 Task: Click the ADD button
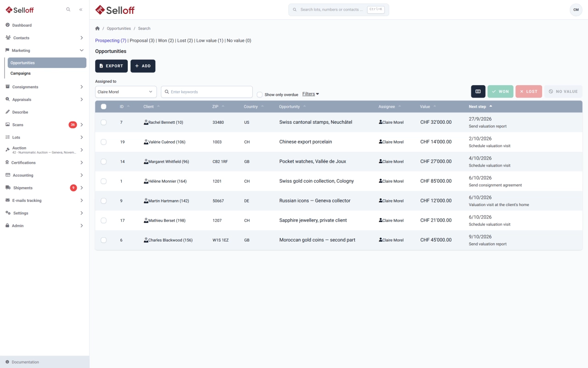point(143,66)
